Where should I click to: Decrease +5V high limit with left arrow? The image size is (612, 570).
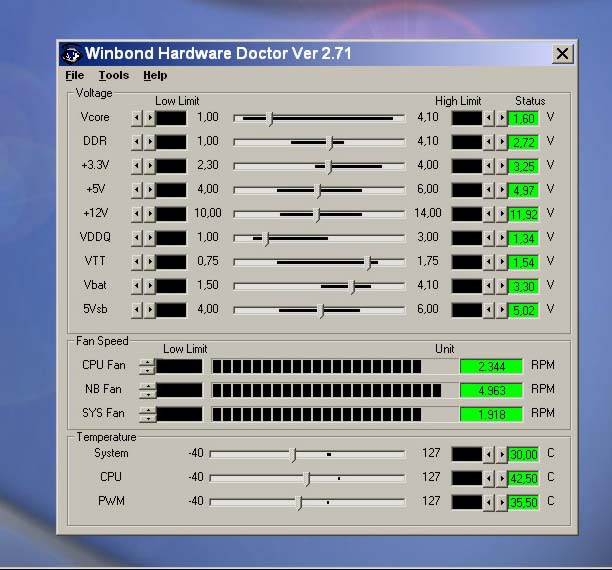click(488, 190)
